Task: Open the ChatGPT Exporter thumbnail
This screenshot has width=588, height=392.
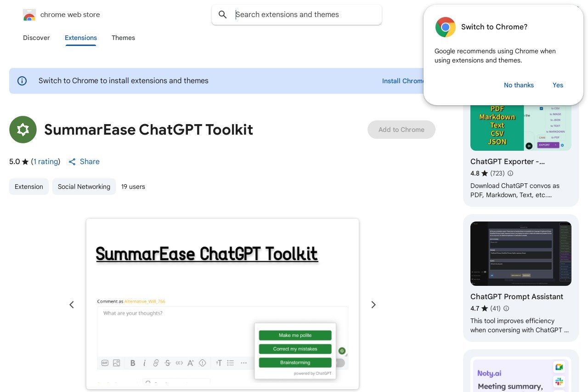Action: coord(521,128)
